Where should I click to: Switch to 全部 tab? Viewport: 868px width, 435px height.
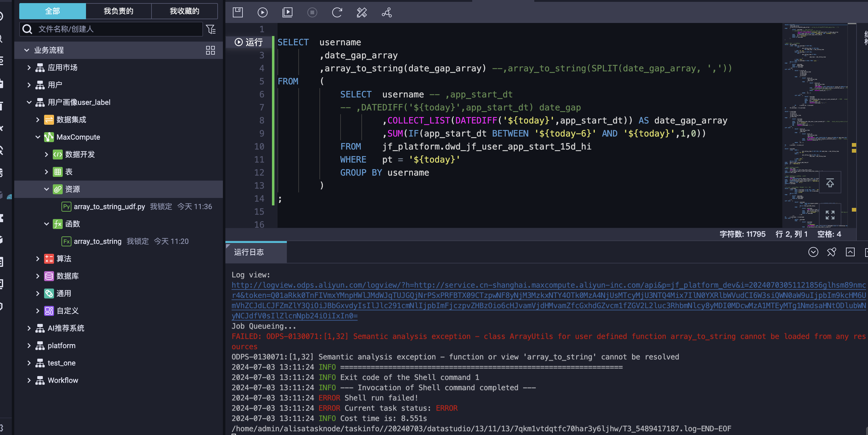pos(52,11)
